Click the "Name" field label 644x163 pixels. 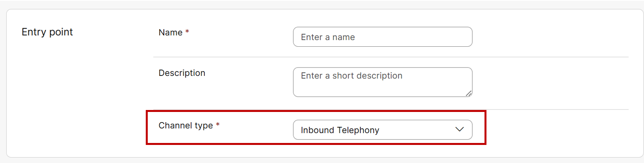(x=171, y=33)
